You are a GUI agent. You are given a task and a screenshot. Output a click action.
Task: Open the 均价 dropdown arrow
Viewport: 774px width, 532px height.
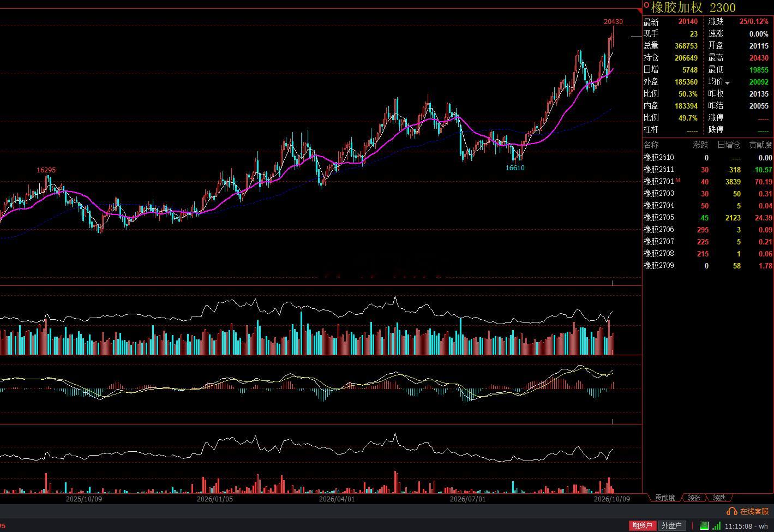728,83
